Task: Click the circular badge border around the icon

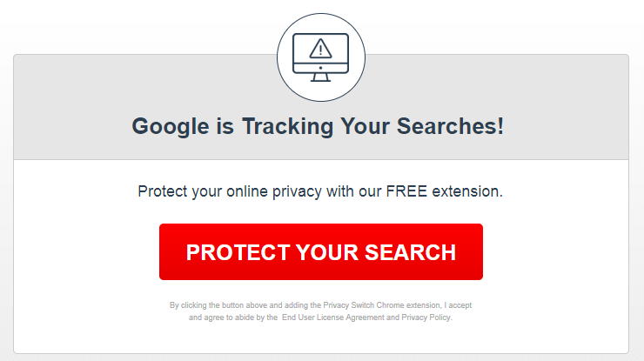Action: 278,58
